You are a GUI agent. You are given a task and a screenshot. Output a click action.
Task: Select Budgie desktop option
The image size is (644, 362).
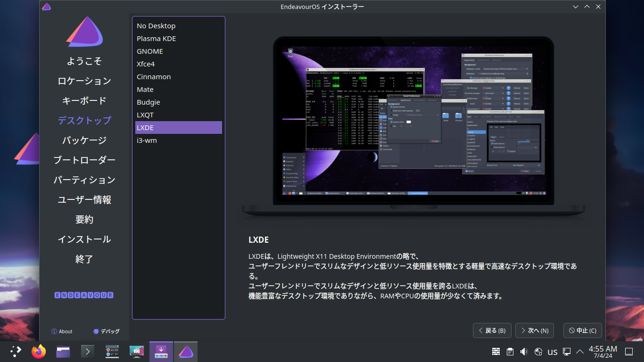[x=179, y=102]
